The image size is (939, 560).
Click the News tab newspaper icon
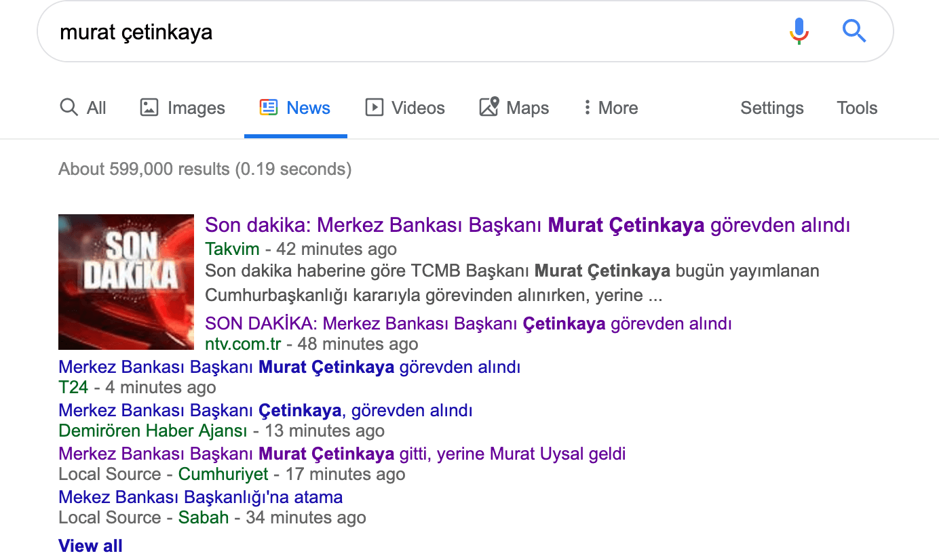(x=269, y=107)
